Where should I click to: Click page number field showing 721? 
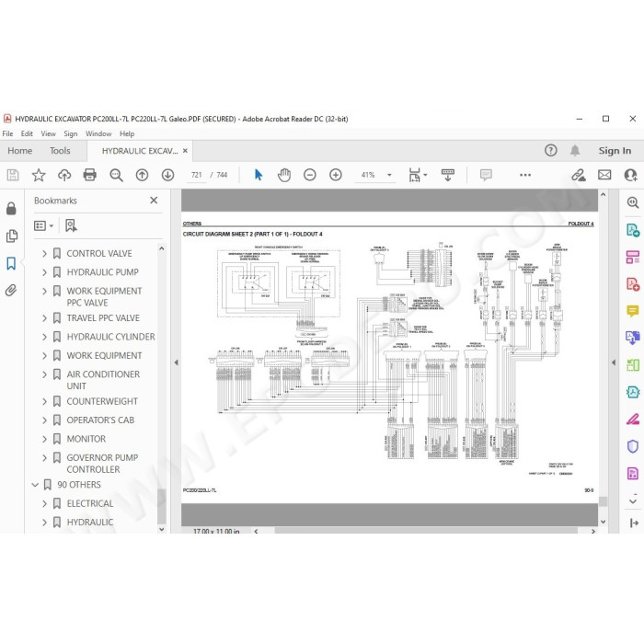tap(196, 175)
